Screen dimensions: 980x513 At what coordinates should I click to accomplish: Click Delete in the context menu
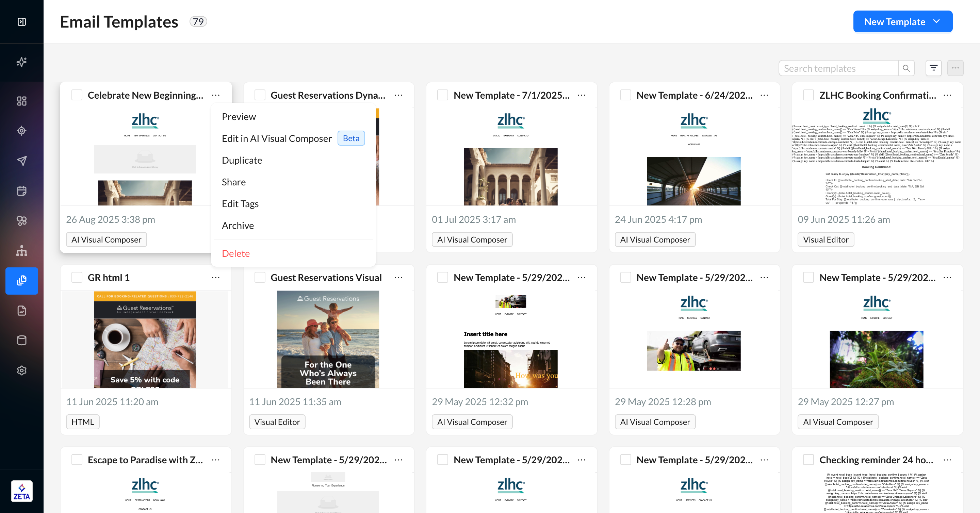[x=235, y=253]
